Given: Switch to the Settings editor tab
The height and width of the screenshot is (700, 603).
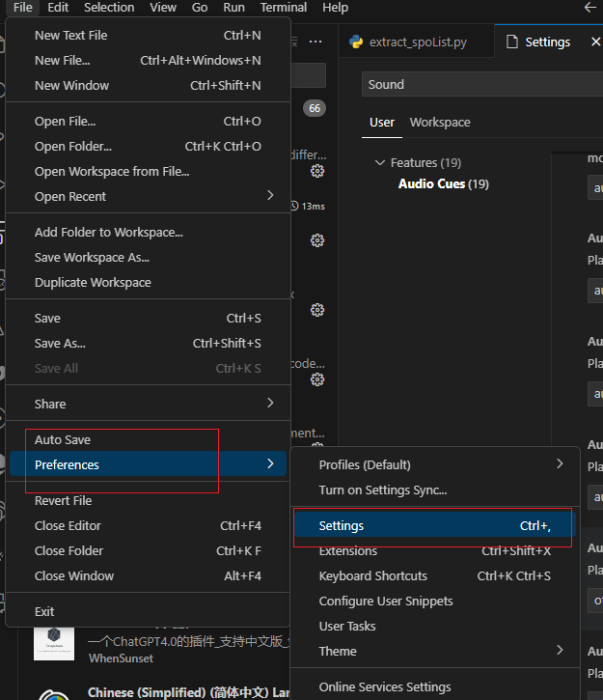Looking at the screenshot, I should (x=548, y=42).
